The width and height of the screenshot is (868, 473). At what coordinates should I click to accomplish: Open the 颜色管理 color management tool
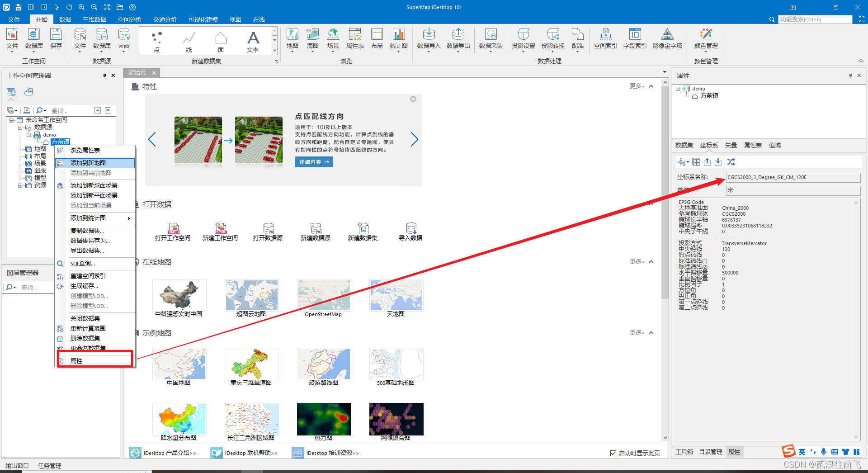click(705, 40)
